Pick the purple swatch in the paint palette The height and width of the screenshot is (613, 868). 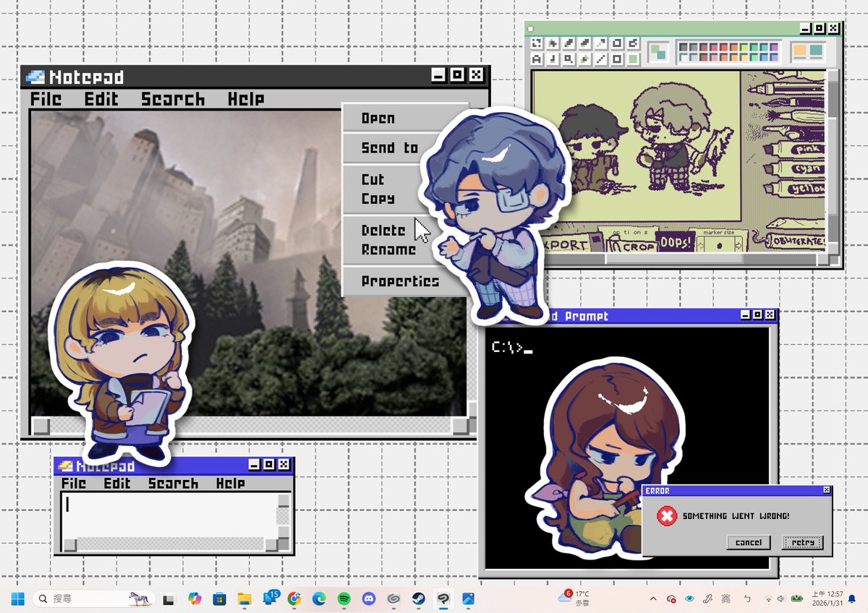774,47
